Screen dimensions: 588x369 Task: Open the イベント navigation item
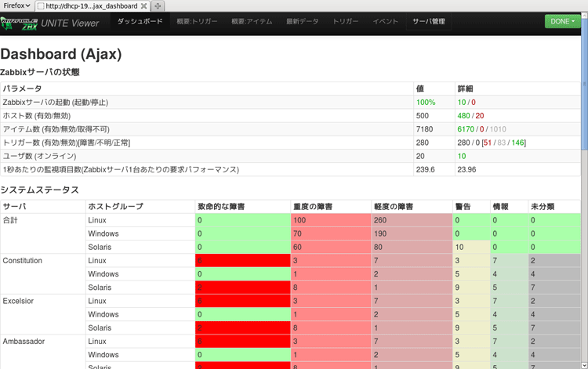tap(385, 22)
